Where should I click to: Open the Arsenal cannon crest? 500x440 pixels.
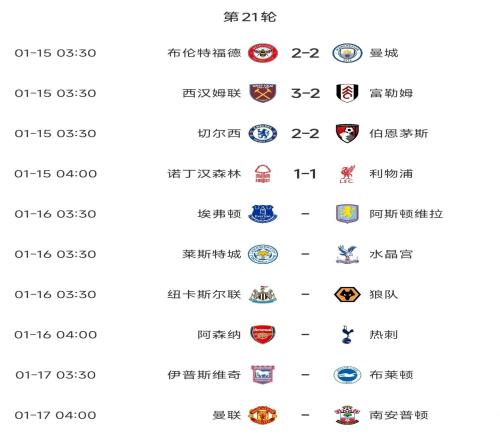pyautogui.click(x=263, y=335)
